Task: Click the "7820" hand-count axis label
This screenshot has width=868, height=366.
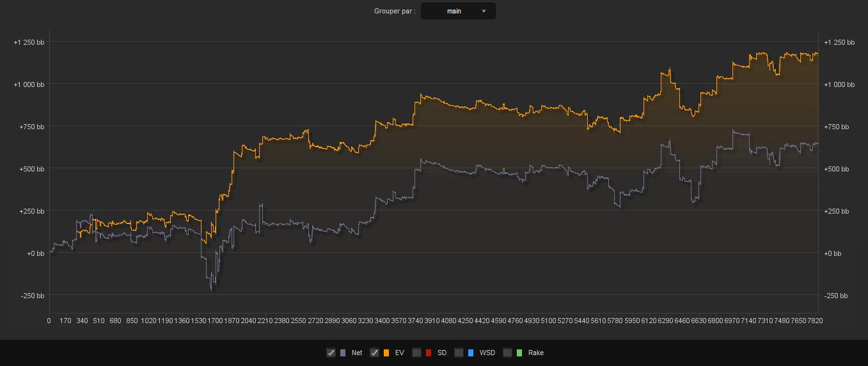Action: 815,321
